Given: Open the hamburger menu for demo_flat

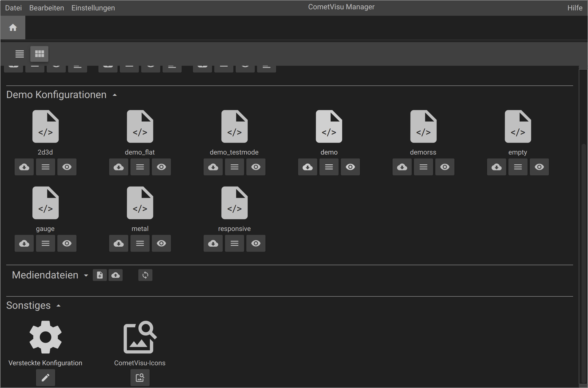Looking at the screenshot, I should [140, 167].
